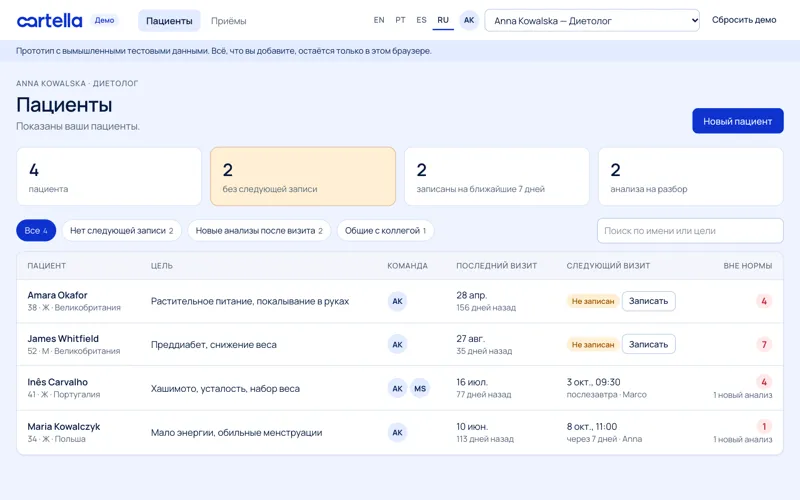The width and height of the screenshot is (800, 500).
Task: Click goal Хашимото, усталость, набор веса
Action: (225, 389)
